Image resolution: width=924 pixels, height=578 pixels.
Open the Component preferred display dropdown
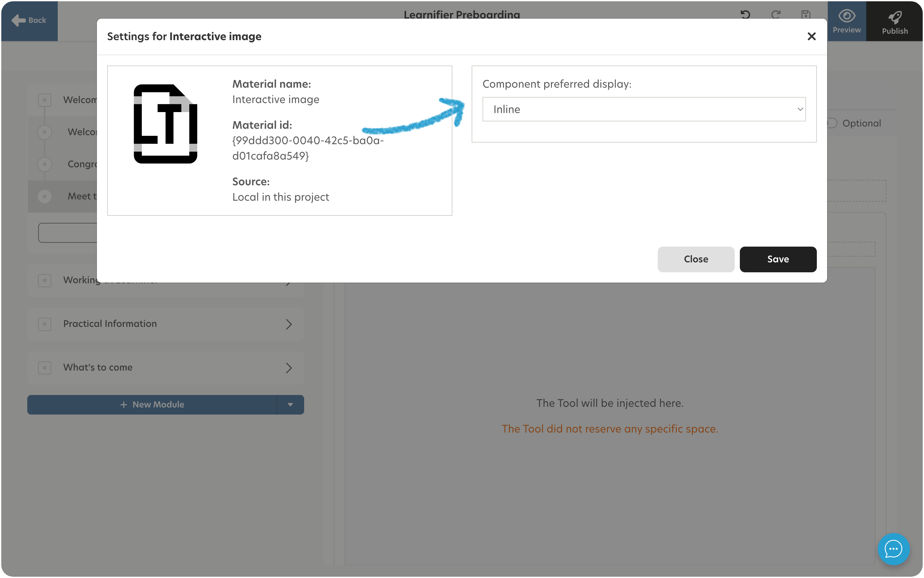coord(644,109)
